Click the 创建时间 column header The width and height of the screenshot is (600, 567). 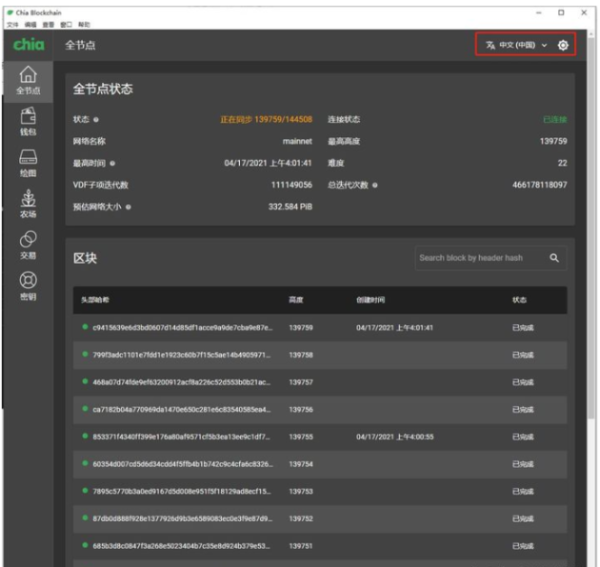pos(370,300)
